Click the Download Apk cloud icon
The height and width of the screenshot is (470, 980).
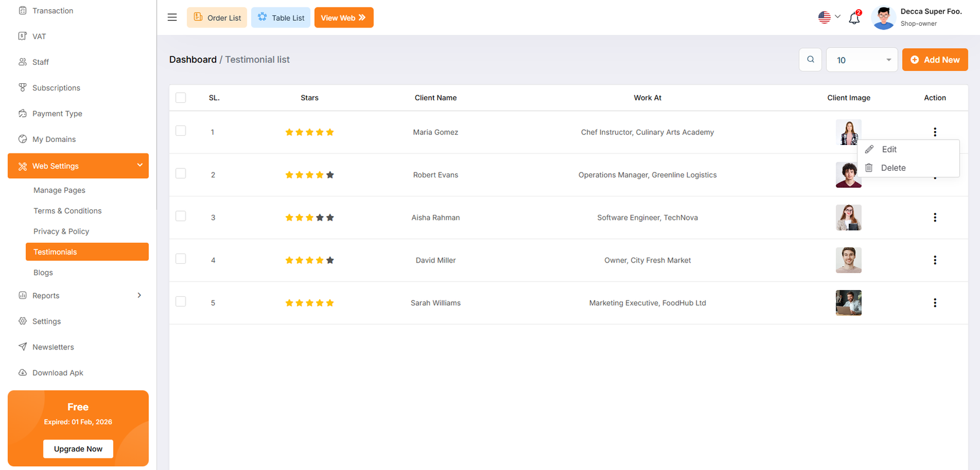(23, 373)
